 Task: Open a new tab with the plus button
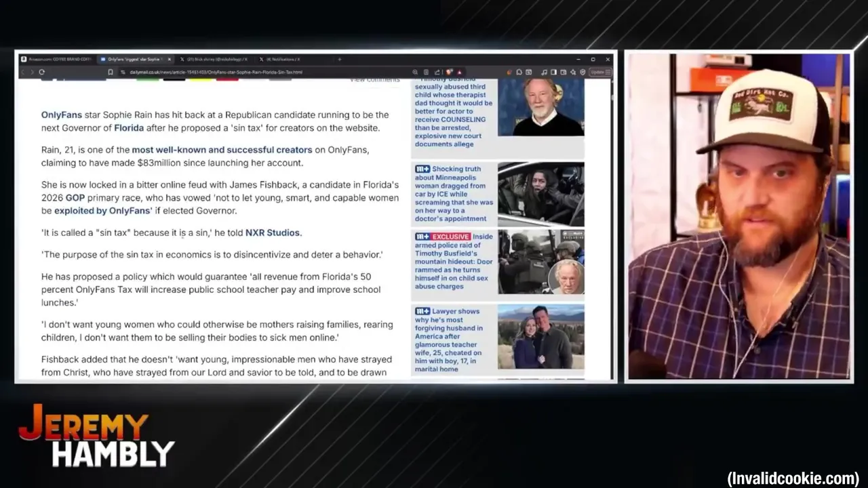coord(339,59)
